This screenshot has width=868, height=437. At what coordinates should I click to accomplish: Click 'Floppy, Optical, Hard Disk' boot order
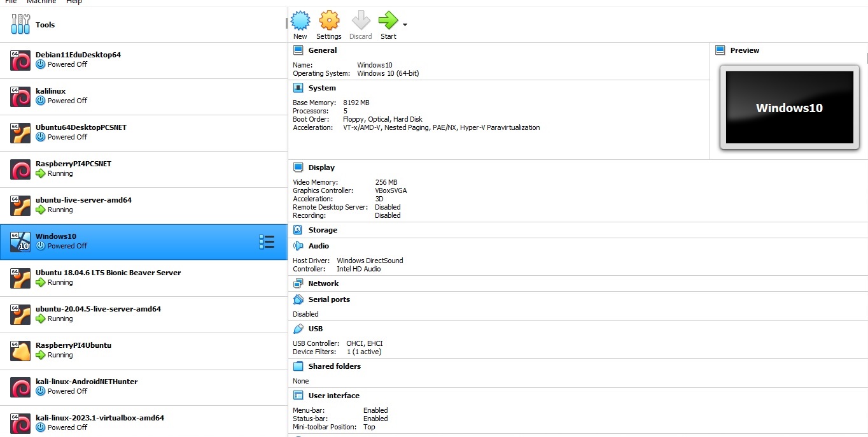pos(382,119)
